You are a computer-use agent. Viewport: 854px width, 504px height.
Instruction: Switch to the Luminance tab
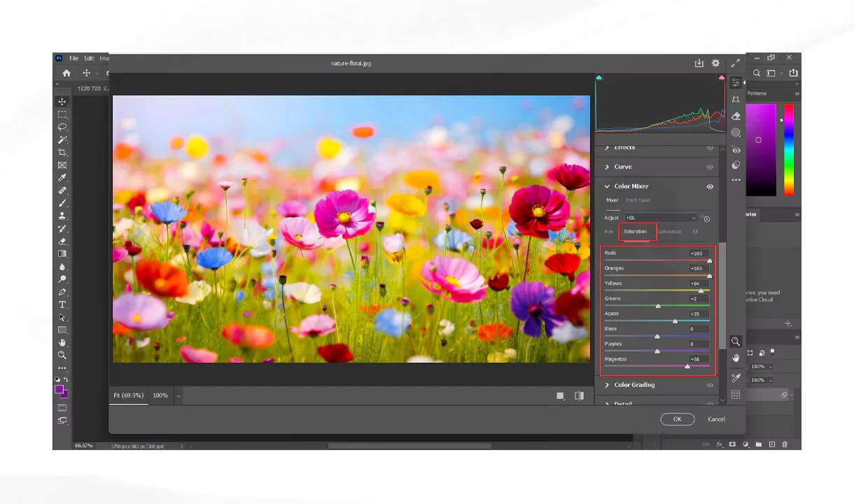(x=669, y=232)
